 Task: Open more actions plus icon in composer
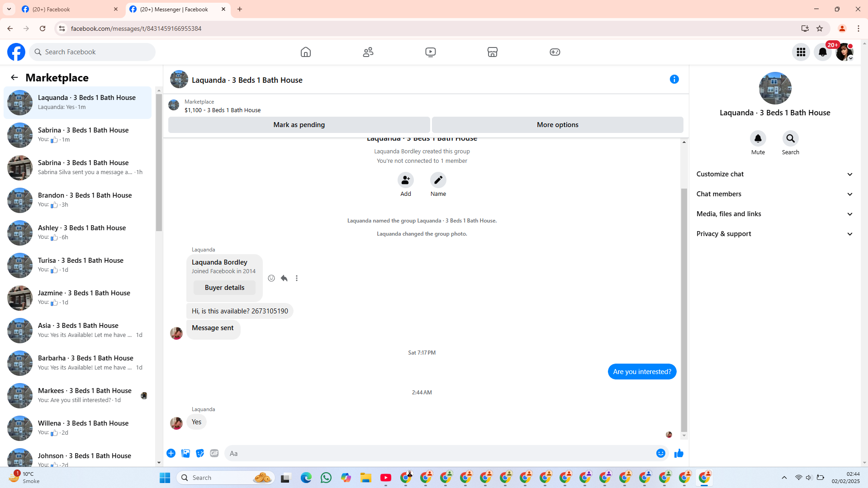171,453
